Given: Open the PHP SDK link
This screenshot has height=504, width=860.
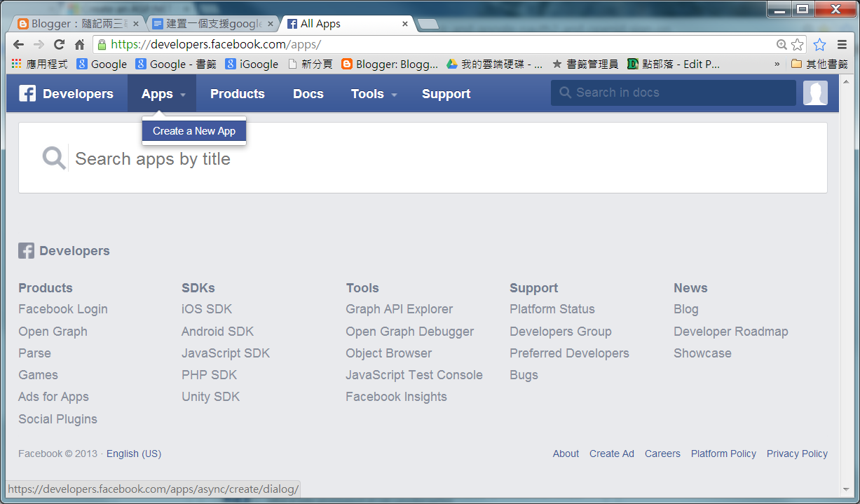Looking at the screenshot, I should coord(210,375).
